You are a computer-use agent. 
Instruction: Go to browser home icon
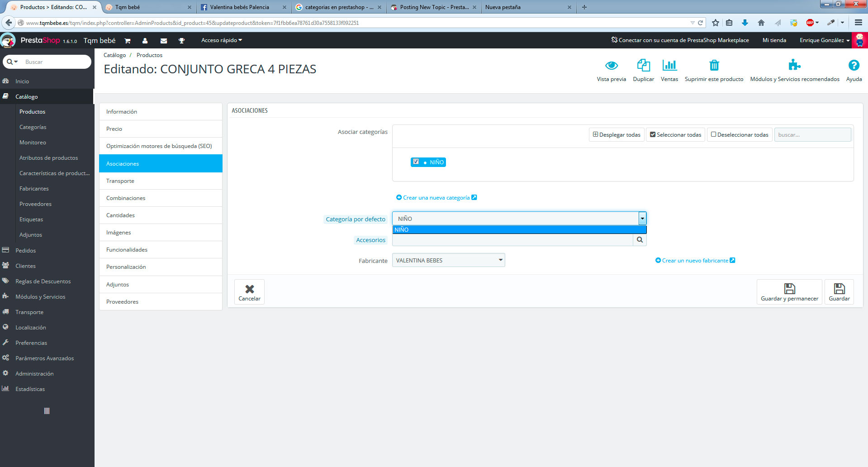point(761,23)
